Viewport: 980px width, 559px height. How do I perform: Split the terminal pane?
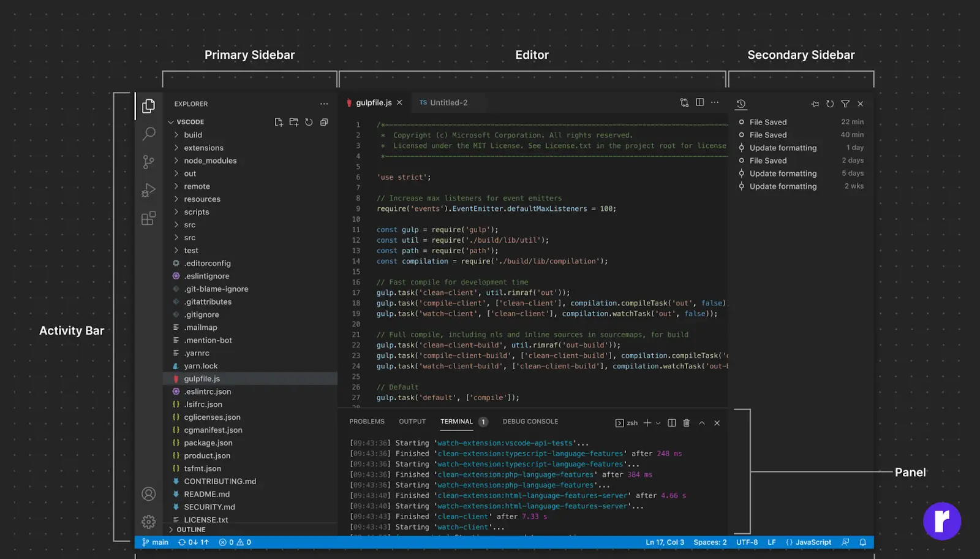click(672, 423)
